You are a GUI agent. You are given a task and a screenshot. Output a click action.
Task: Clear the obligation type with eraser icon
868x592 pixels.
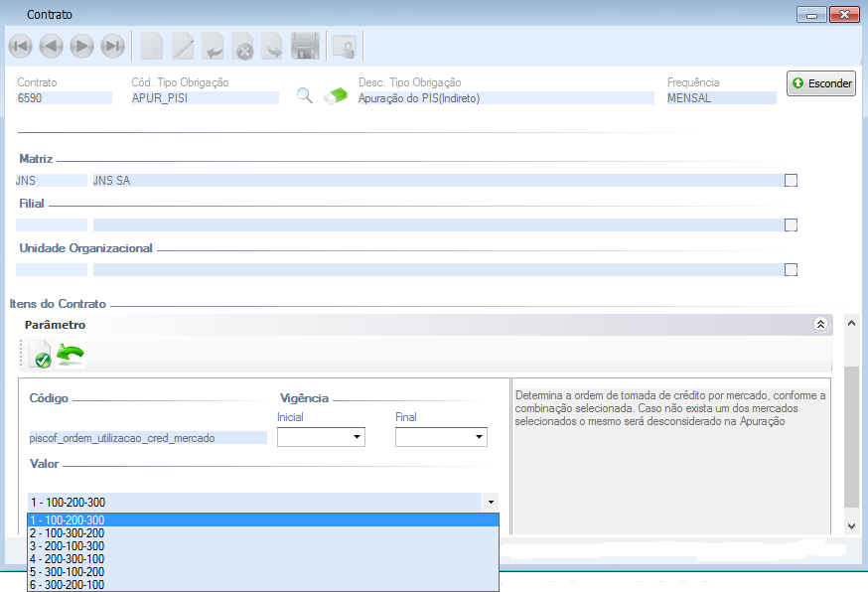[x=336, y=95]
